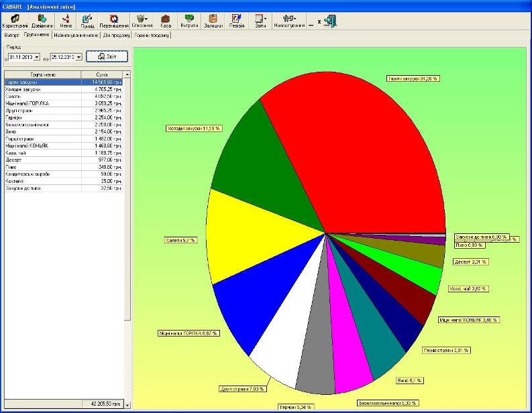Sort by the Сума column header
Screen dimensions: 532x413
[102, 74]
